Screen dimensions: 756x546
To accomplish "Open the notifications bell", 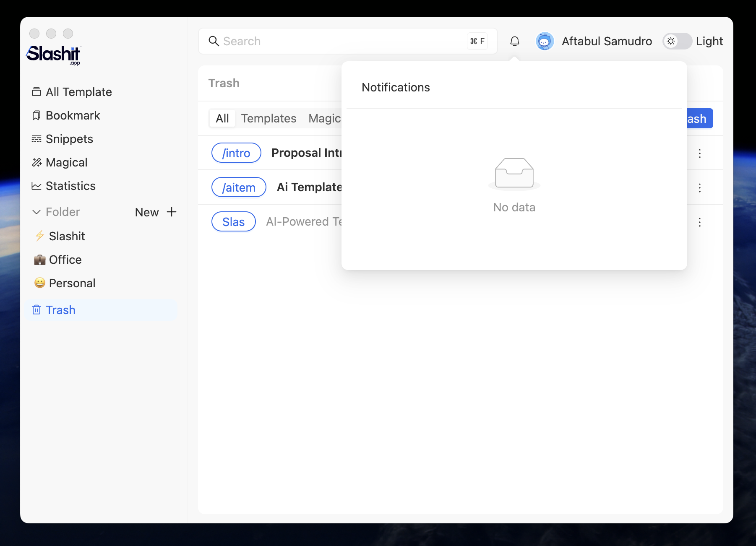I will [x=515, y=41].
